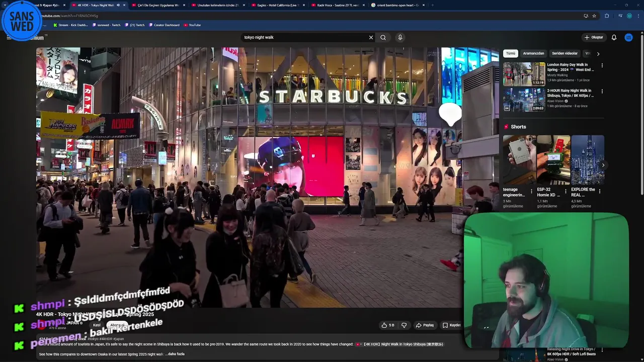Screen dimensions: 644x362
Task: Open options for EXPLORE the REAL short
Action: (x=599, y=191)
